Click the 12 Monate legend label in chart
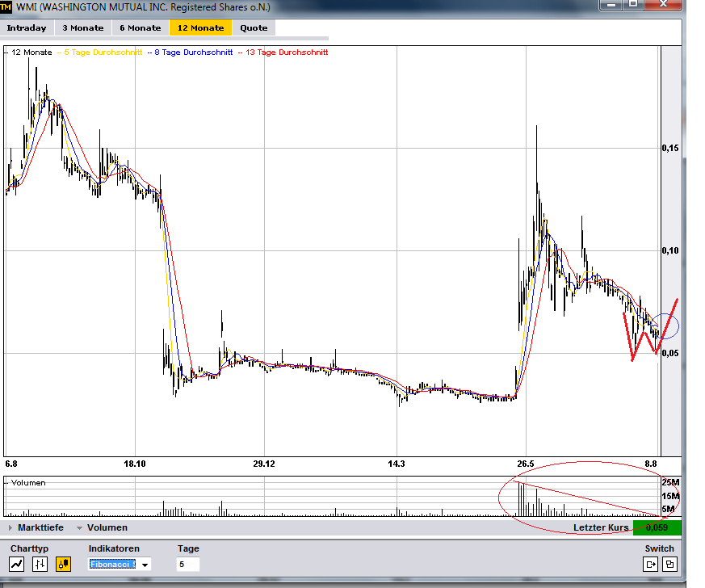This screenshot has height=588, width=705. (31, 52)
